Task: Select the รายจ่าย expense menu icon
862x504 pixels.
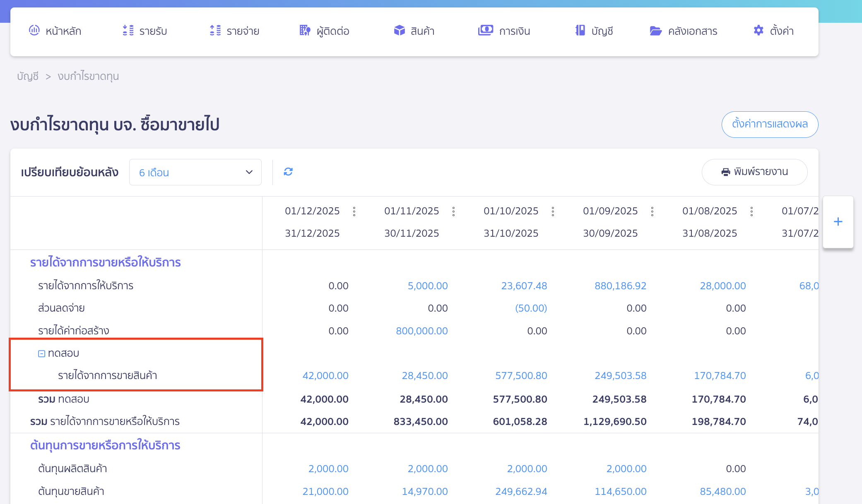Action: 215,30
